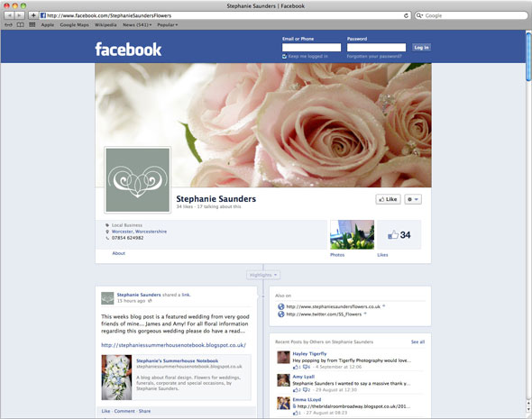Viewport: 532px width, 419px height.
Task: Click the Log In button
Action: coord(421,48)
